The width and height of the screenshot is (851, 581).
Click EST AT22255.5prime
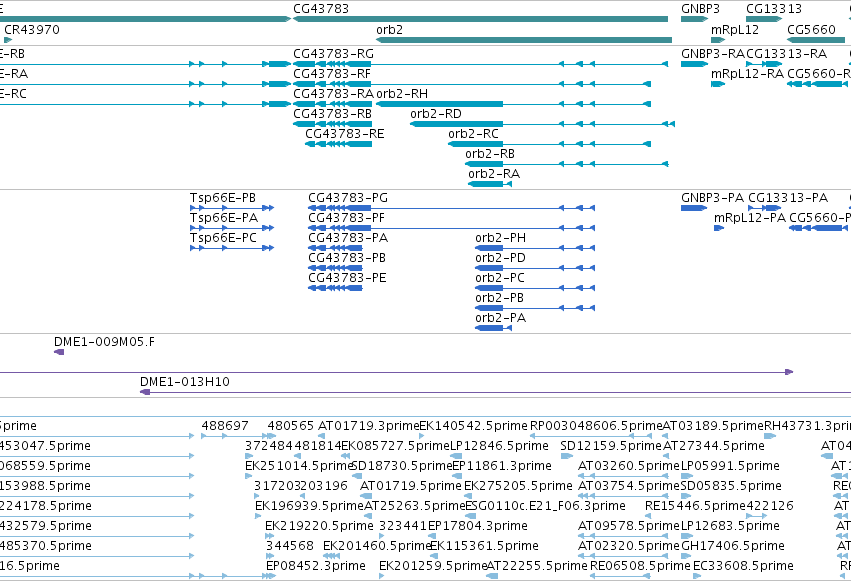(537, 567)
